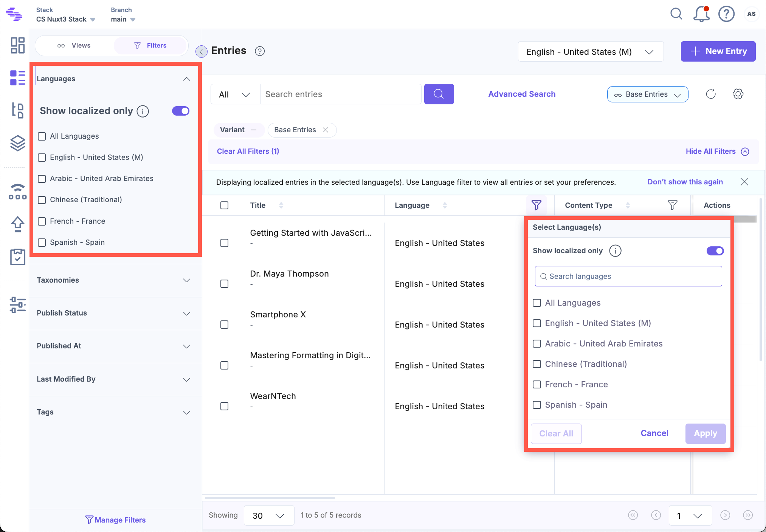Viewport: 766px width, 532px height.
Task: Open the Base Entries view dropdown
Action: click(647, 94)
